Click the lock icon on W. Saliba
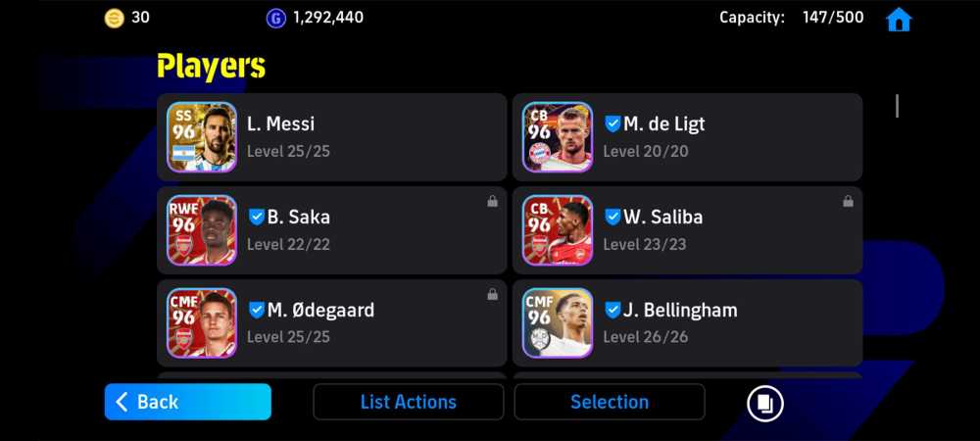 point(848,201)
